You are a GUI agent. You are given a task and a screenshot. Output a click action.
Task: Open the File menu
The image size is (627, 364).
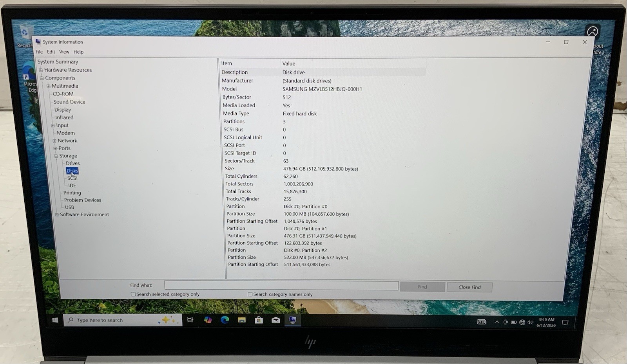tap(39, 52)
